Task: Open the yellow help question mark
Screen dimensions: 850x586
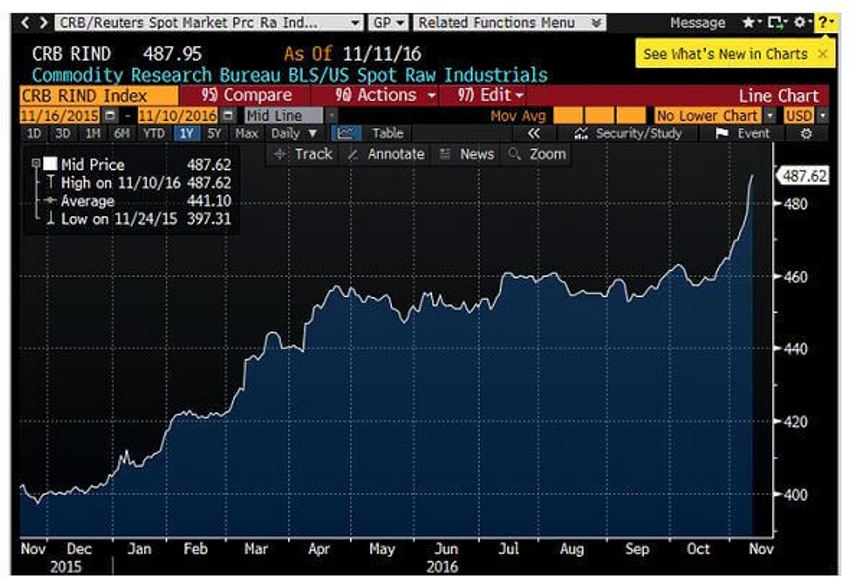Action: 825,22
